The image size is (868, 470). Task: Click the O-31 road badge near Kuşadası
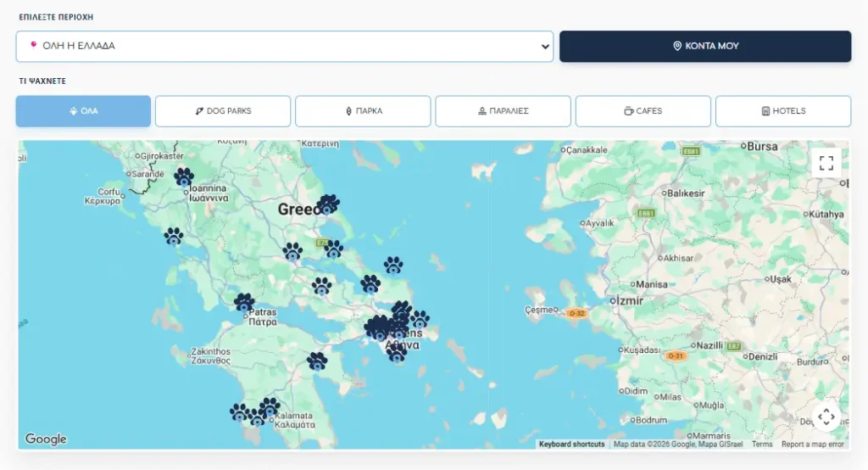[676, 355]
